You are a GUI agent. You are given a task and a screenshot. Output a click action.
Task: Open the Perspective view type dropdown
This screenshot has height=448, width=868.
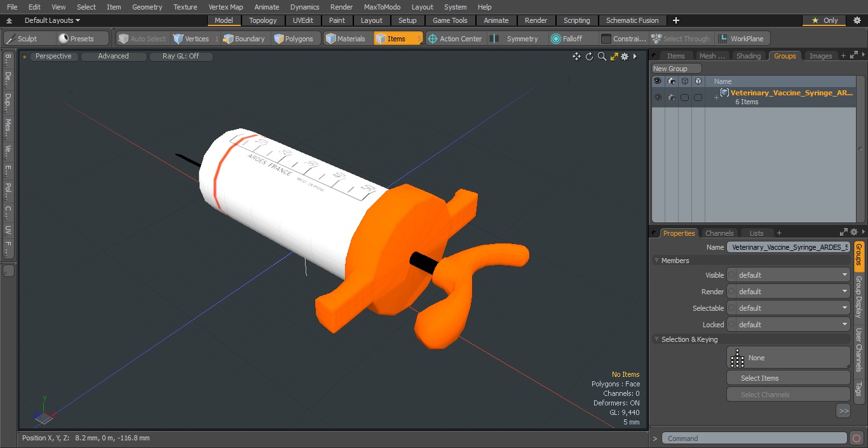[x=54, y=56]
